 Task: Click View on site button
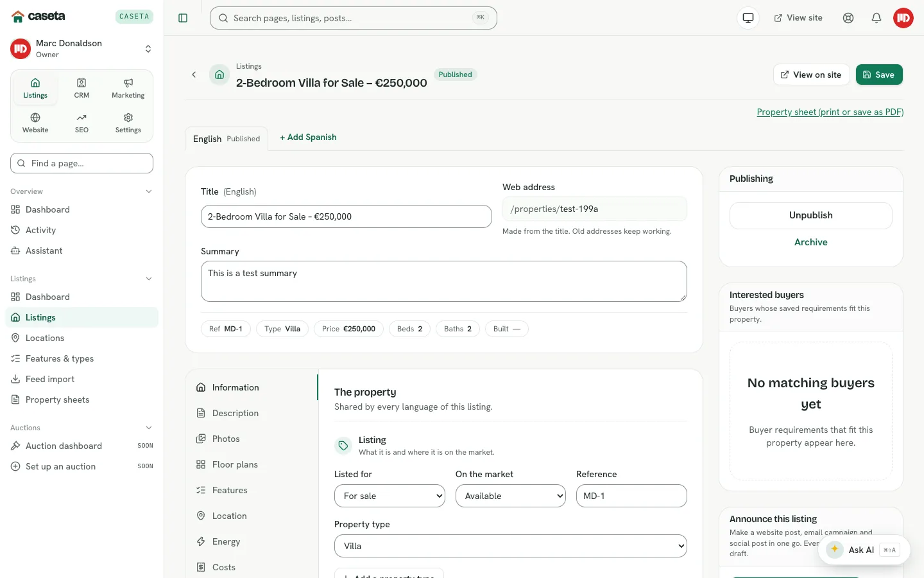812,74
